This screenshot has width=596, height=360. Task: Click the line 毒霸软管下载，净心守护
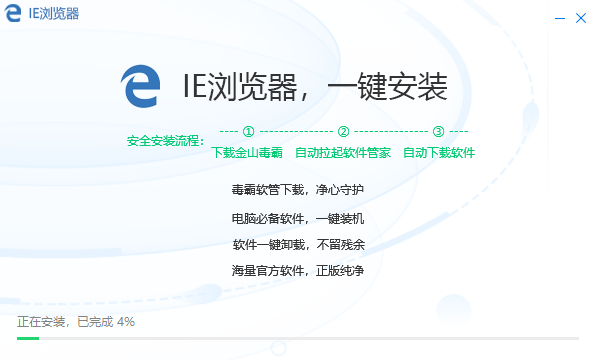[x=298, y=189]
